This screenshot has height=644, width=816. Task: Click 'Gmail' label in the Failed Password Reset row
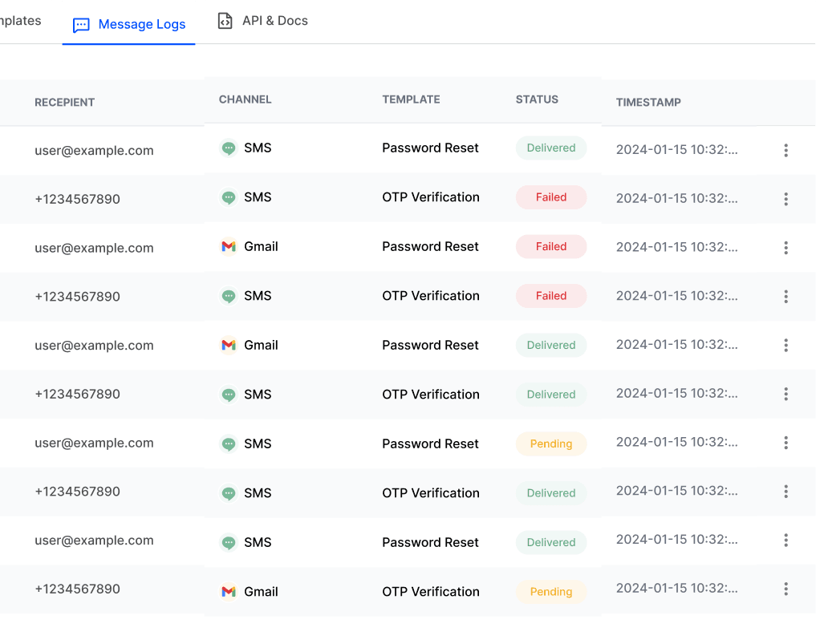click(262, 246)
